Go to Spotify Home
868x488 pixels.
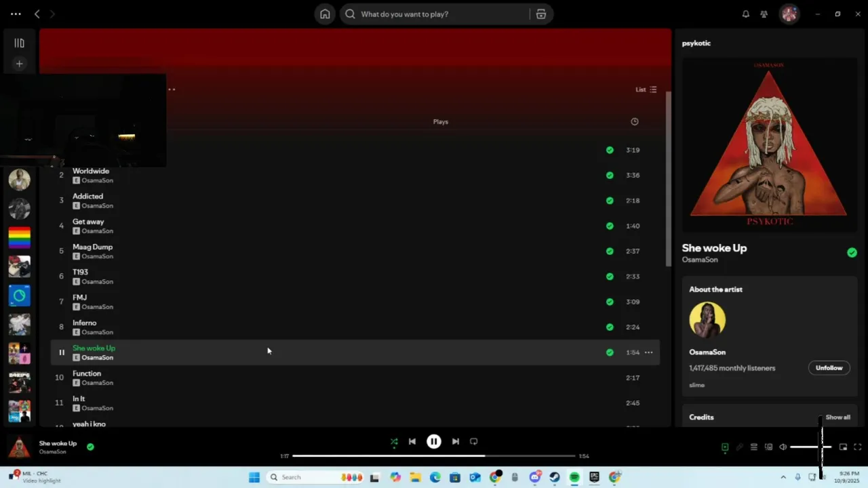coord(325,14)
